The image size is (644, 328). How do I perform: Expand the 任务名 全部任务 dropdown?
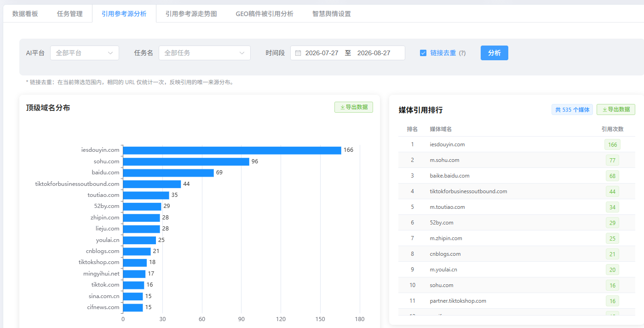[205, 53]
